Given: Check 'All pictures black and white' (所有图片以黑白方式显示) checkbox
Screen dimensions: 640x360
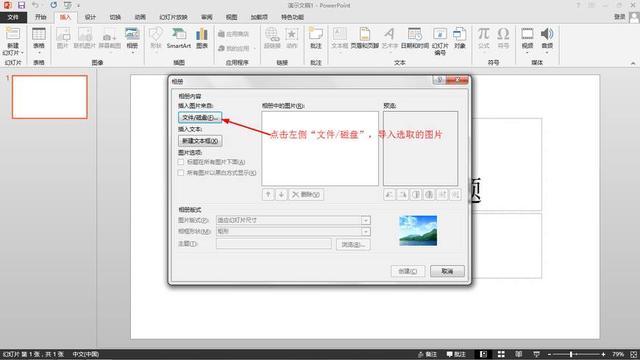Looking at the screenshot, I should point(181,173).
